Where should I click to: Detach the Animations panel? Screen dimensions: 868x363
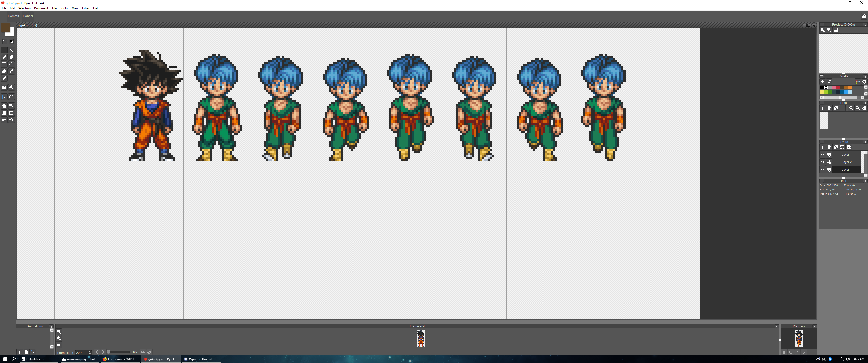[51, 327]
